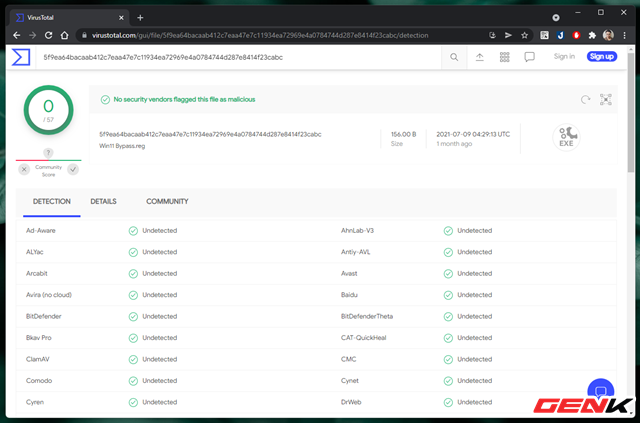Image resolution: width=640 pixels, height=423 pixels.
Task: Click the CAT-QuickHeal vendor name
Action: tap(364, 338)
